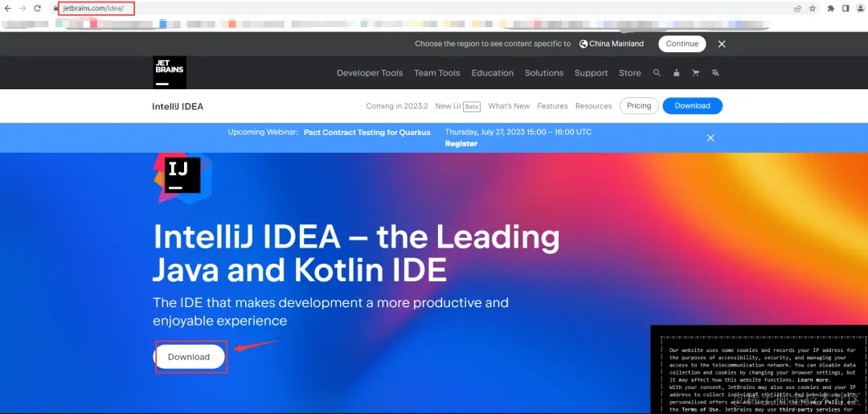Open the Team Tools menu
Screen dimensions: 868x414
436,73
